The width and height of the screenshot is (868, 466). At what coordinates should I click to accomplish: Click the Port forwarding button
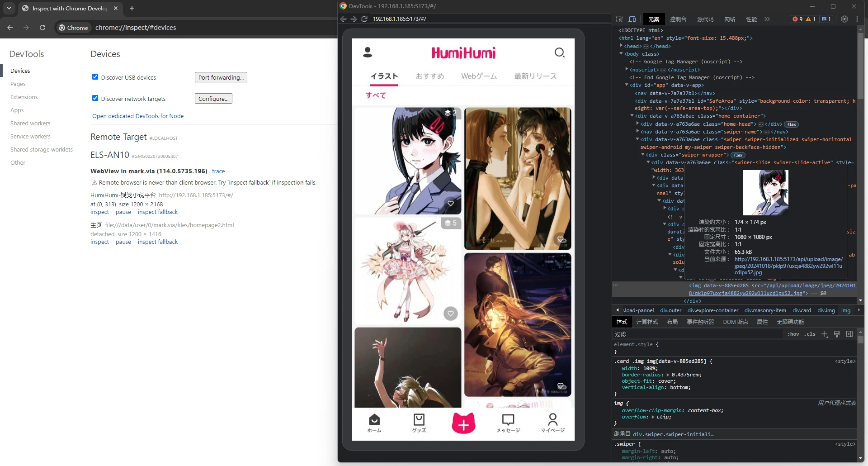tap(221, 77)
